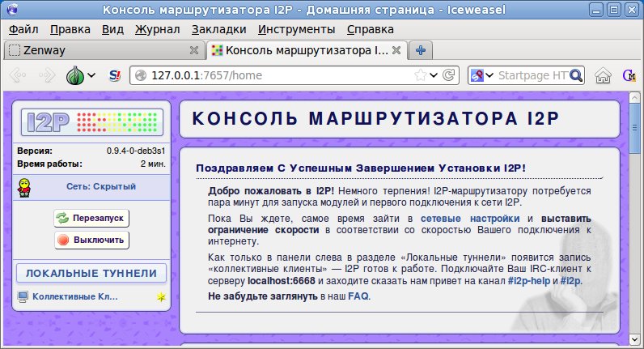Close the Zenway tab
644x349 pixels.
click(194, 50)
